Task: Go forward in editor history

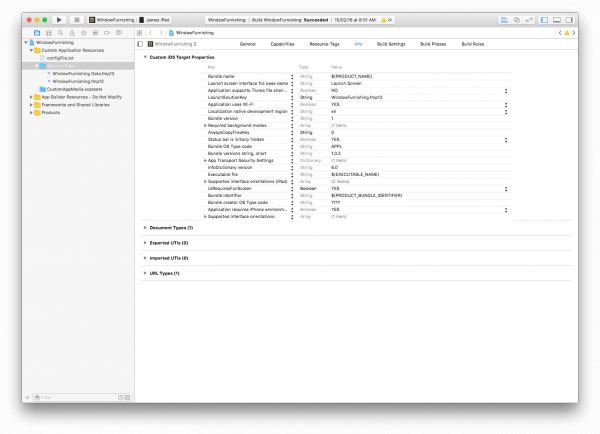Action: (161, 33)
